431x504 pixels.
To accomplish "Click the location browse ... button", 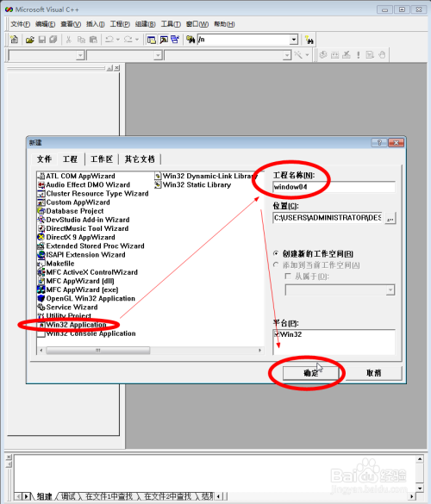I will [390, 218].
